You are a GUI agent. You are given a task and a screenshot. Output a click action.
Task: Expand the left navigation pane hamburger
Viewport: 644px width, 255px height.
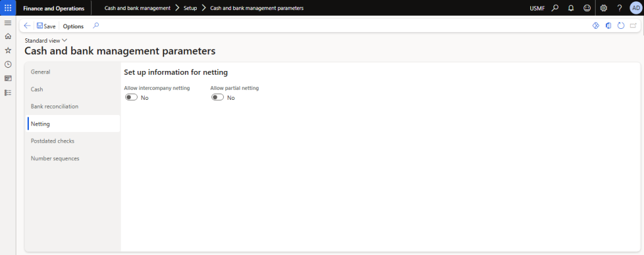click(8, 23)
